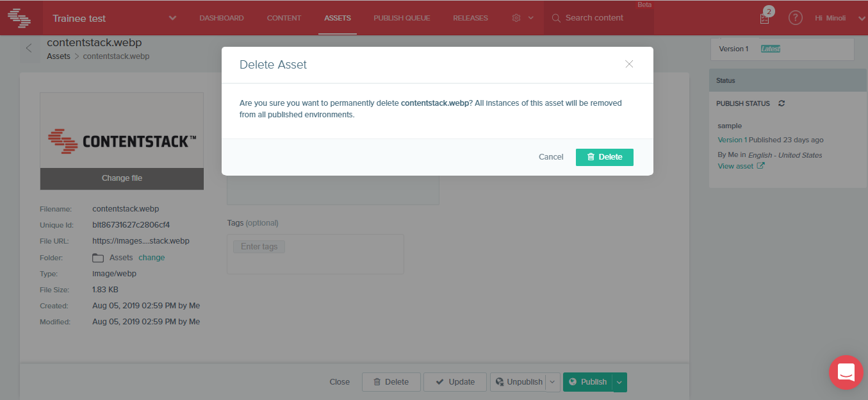Click the settings gear icon
Viewport: 868px width, 400px height.
pos(516,18)
